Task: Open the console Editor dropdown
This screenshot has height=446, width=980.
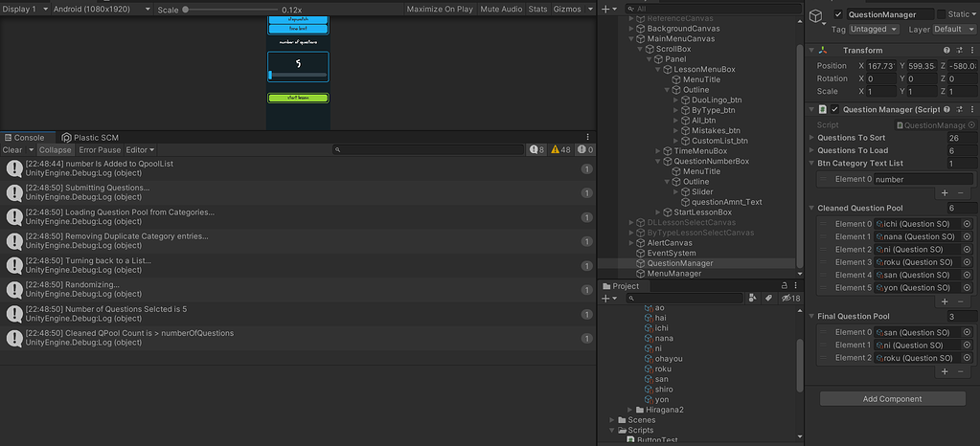Action: point(140,150)
